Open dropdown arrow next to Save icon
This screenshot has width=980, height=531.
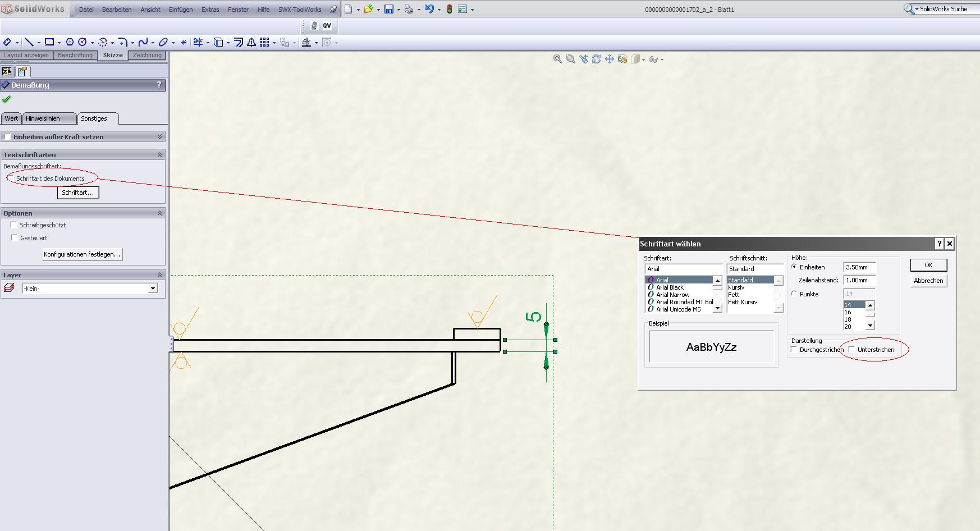point(399,10)
